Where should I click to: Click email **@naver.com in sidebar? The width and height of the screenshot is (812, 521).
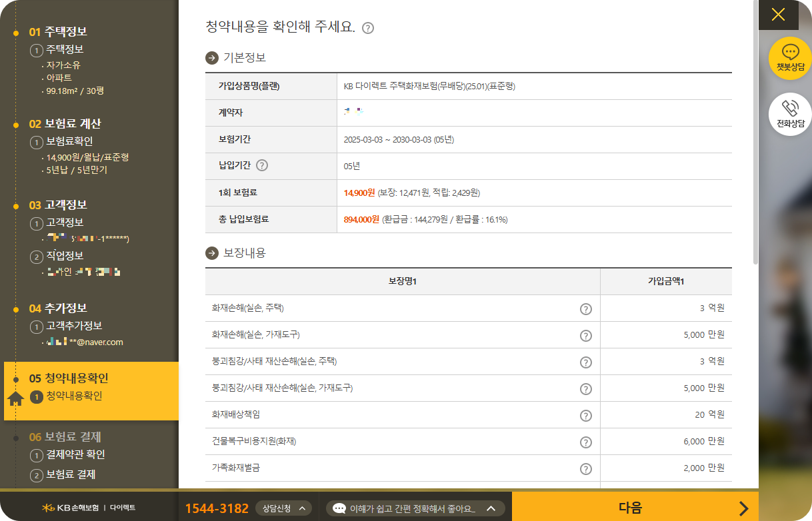(84, 342)
